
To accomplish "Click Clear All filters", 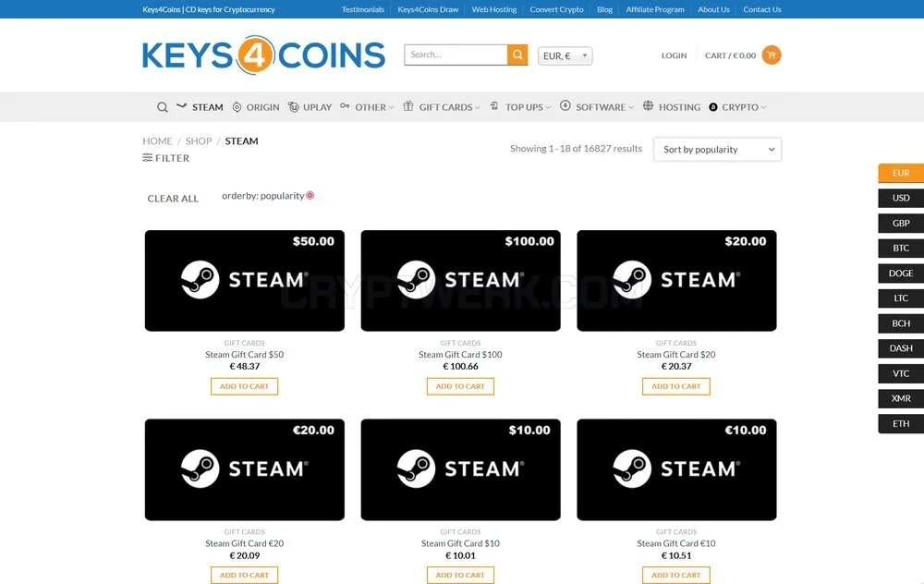I will pos(173,199).
